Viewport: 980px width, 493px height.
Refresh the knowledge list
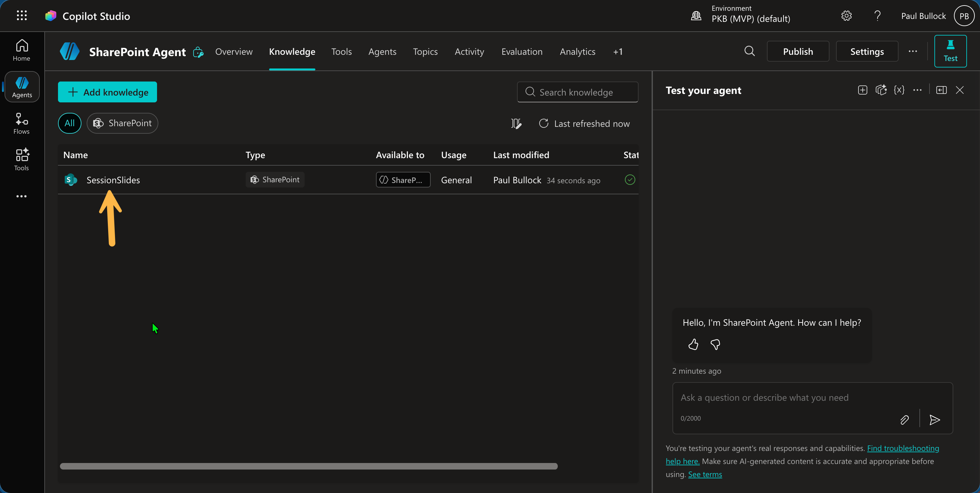coord(544,123)
